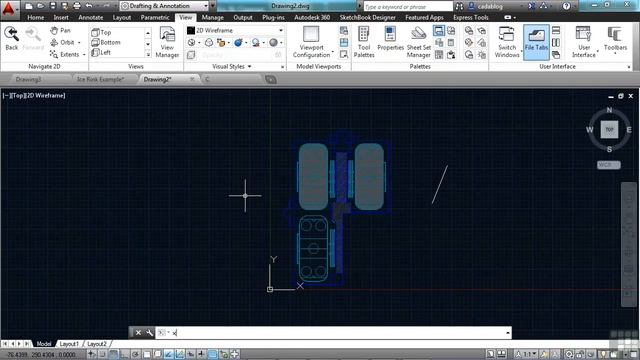Viewport: 640px width, 360px height.
Task: Expand the Extents dropdown arrow
Action: click(x=84, y=54)
